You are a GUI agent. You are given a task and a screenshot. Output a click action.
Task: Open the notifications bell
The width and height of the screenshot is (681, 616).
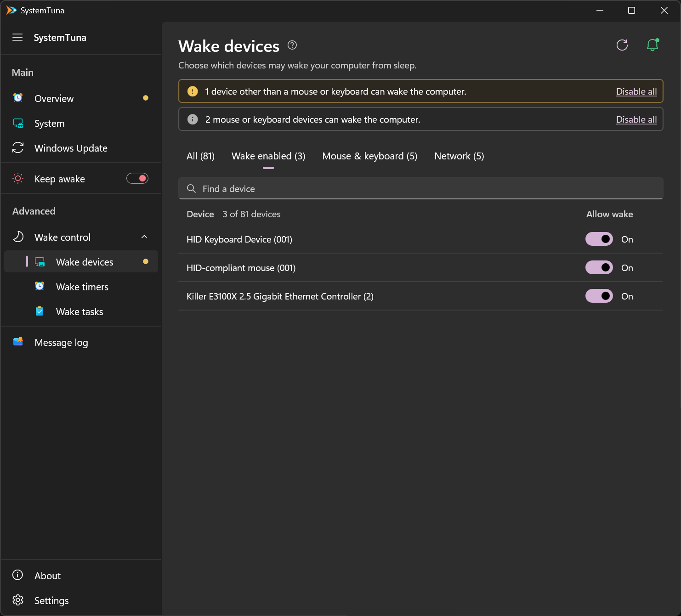click(x=653, y=45)
